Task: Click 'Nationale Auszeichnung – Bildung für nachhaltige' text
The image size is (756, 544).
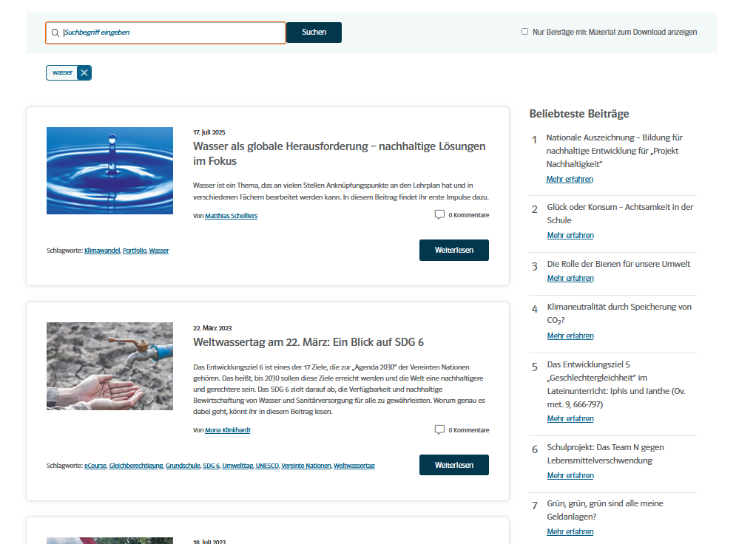Action: [x=614, y=151]
